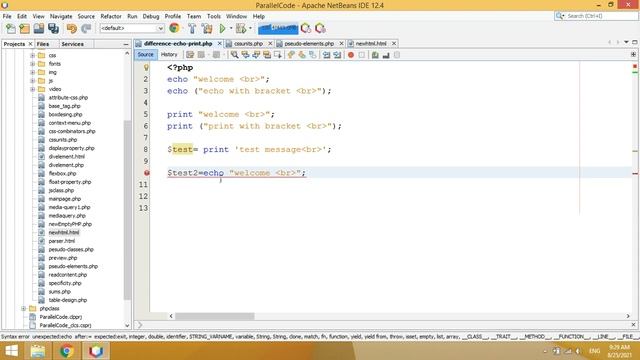Click the Undo toolbar icon
The image size is (640, 360).
[72, 28]
